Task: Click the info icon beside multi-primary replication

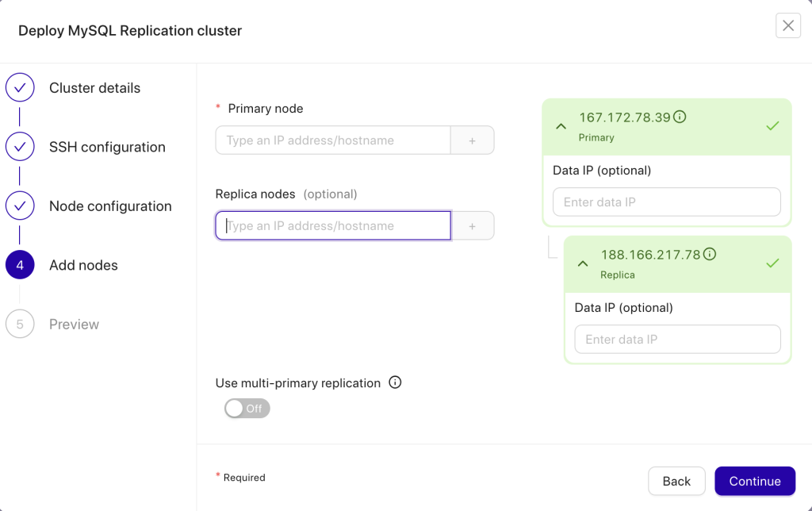Action: click(x=395, y=382)
